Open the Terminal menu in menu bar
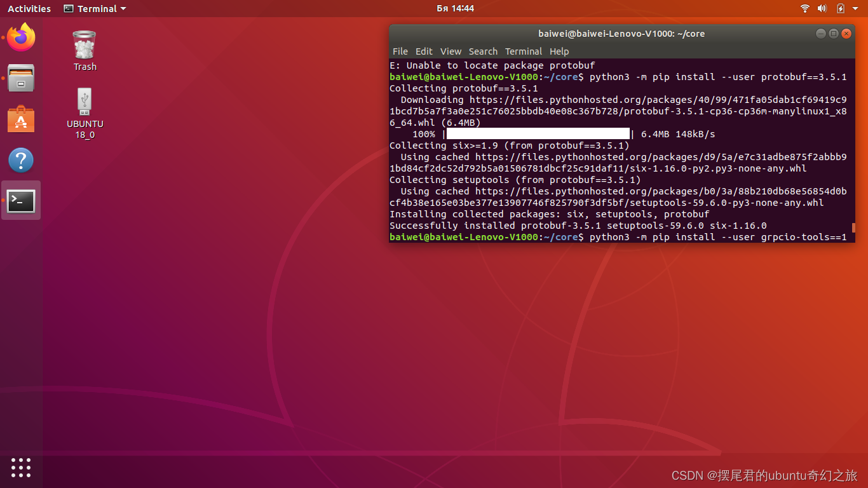This screenshot has height=488, width=868. (524, 51)
